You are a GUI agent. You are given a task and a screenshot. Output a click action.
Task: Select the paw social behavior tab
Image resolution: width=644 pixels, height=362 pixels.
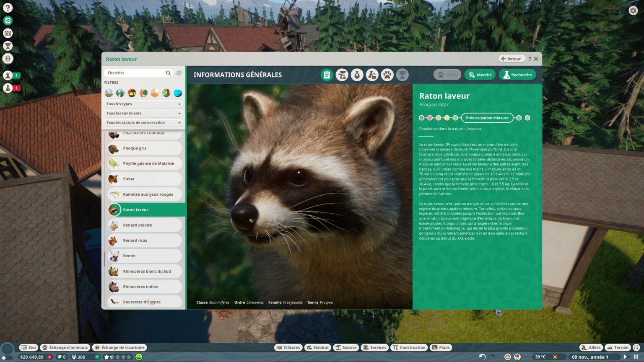point(387,75)
